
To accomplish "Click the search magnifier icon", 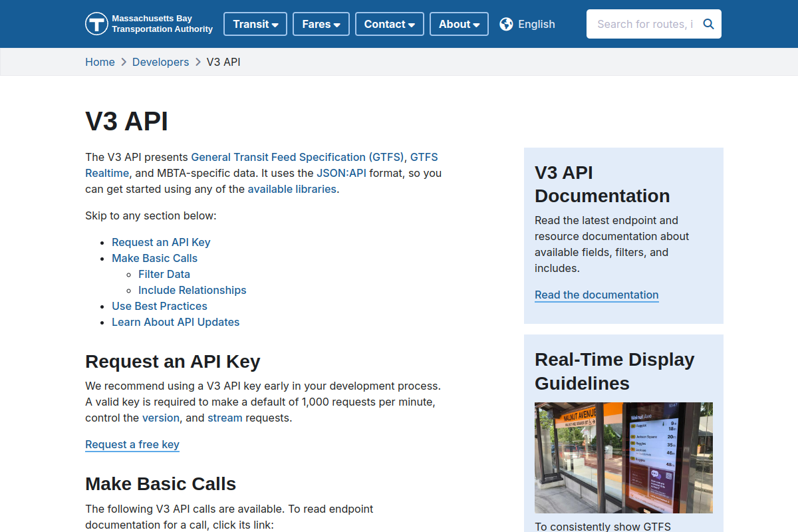I will coord(708,24).
